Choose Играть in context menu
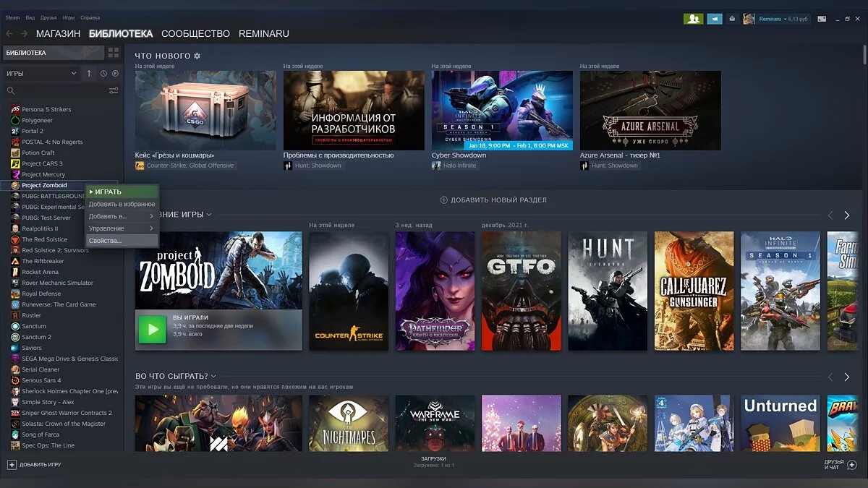This screenshot has height=488, width=868. 122,192
